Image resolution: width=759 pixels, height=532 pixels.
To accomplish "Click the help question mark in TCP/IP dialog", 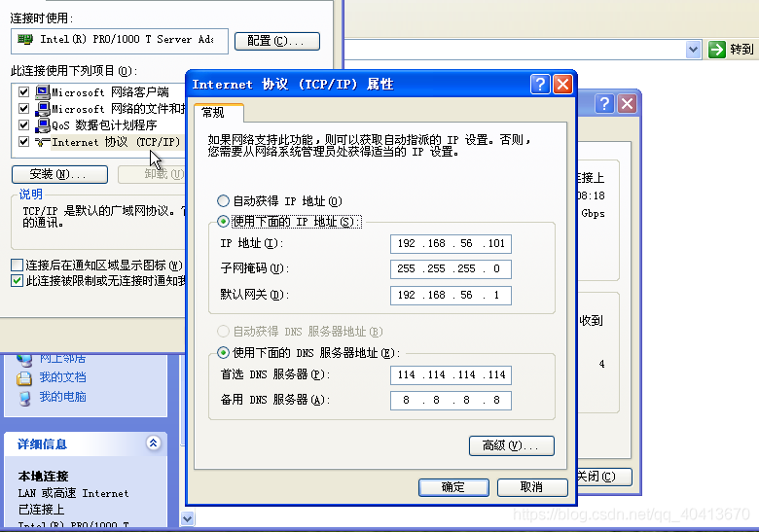I will [540, 85].
